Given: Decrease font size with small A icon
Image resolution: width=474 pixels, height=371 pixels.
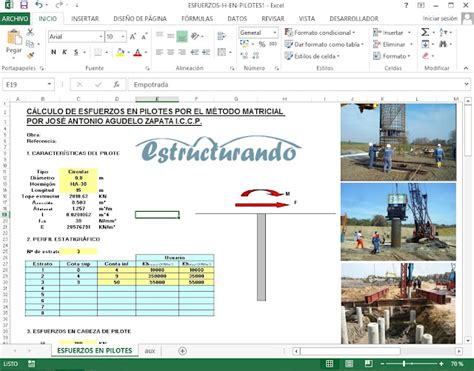Looking at the screenshot, I should (x=144, y=37).
